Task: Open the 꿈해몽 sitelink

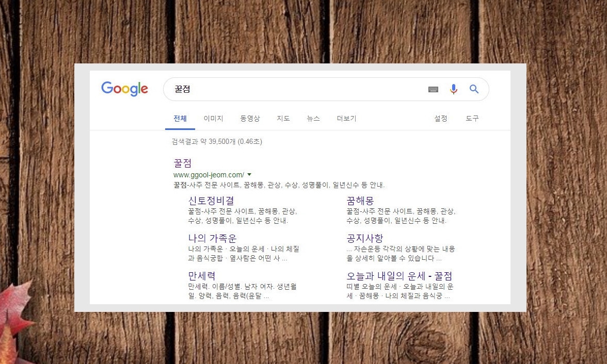Action: (x=360, y=201)
